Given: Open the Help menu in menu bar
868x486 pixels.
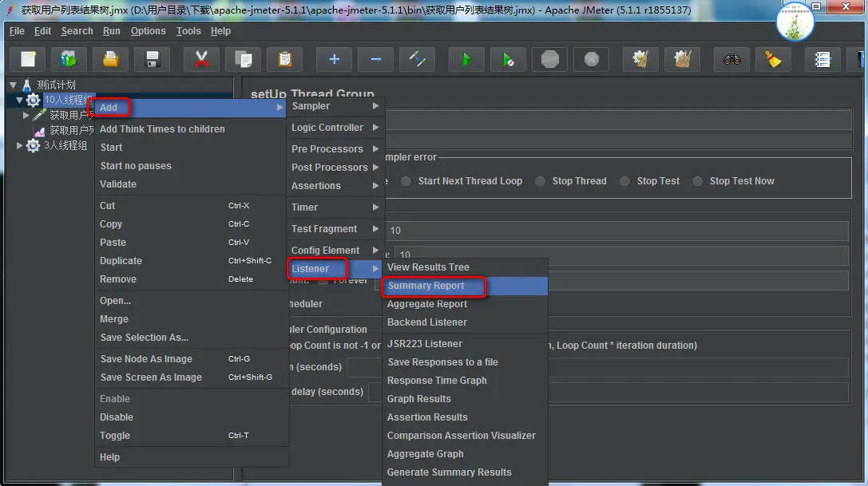Looking at the screenshot, I should 220,31.
